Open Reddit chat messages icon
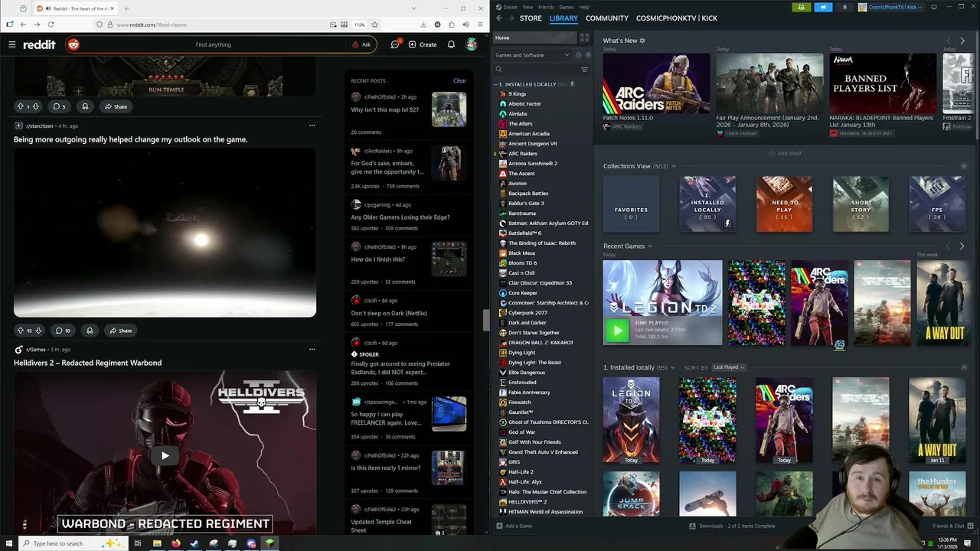Image resolution: width=980 pixels, height=551 pixels. [395, 44]
